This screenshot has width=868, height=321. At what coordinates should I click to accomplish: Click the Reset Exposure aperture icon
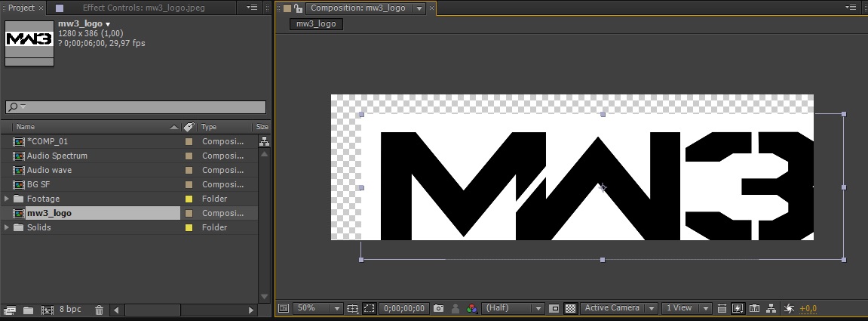790,308
